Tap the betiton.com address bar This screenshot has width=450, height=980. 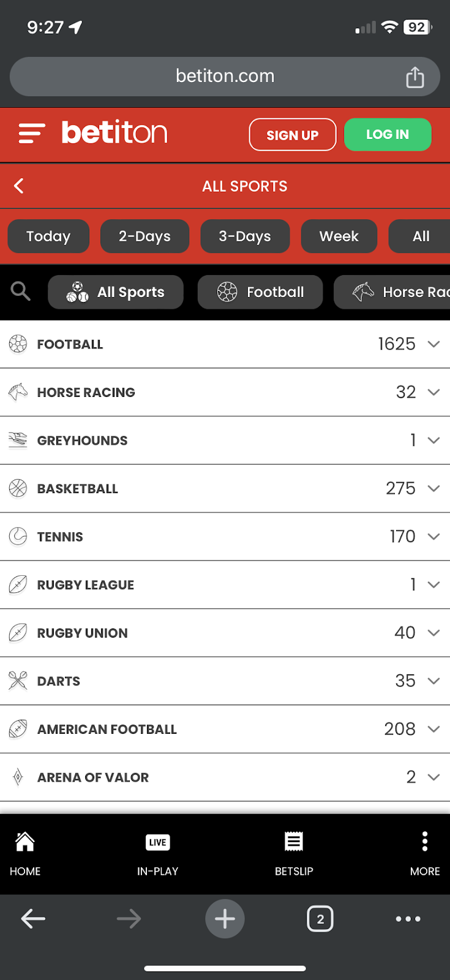[x=225, y=77]
